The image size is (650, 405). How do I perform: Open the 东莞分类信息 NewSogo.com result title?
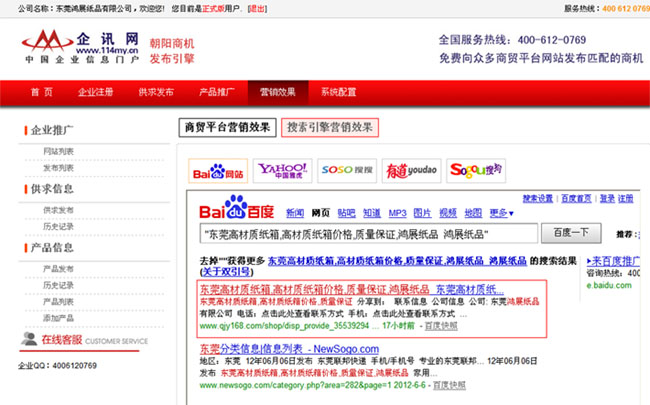tap(289, 349)
